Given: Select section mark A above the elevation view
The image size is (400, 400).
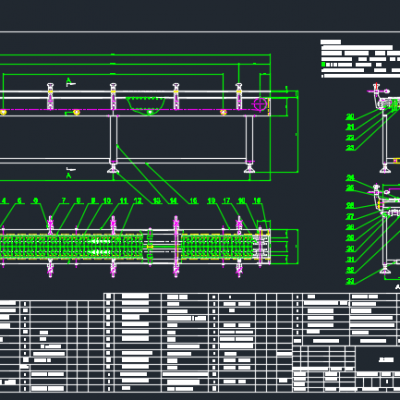Looking at the screenshot, I should coord(68,80).
